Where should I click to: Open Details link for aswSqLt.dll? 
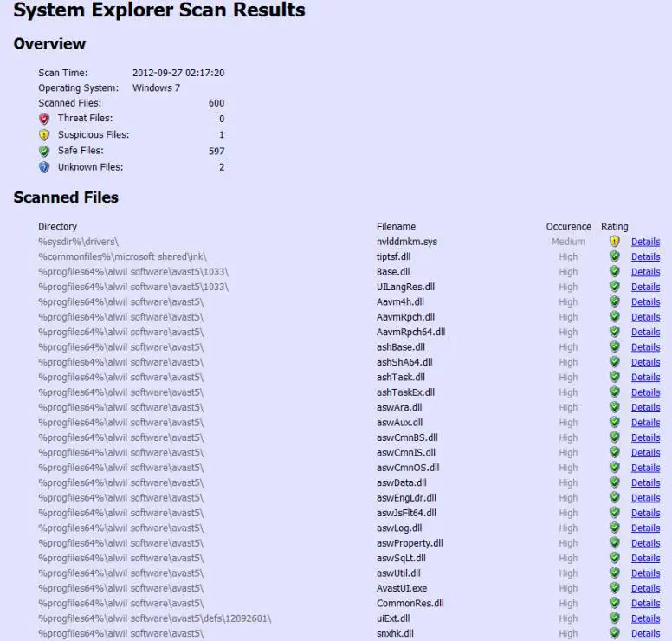(645, 558)
